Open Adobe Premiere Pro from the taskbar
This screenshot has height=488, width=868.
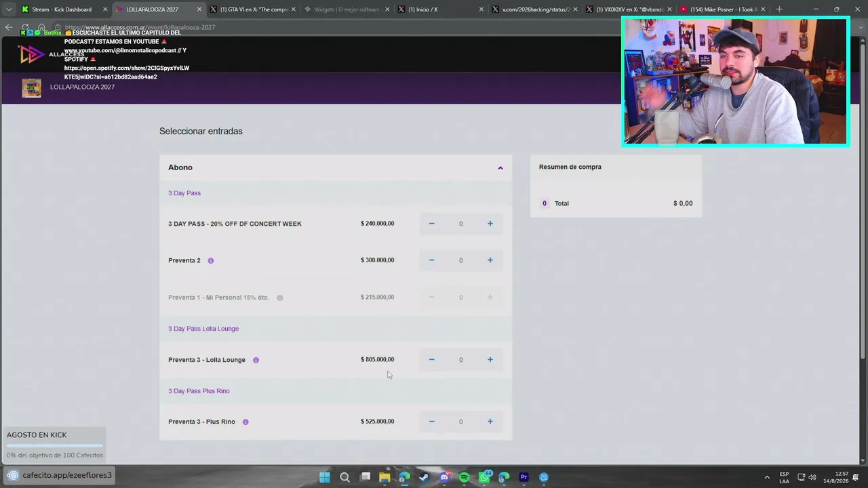tap(524, 477)
